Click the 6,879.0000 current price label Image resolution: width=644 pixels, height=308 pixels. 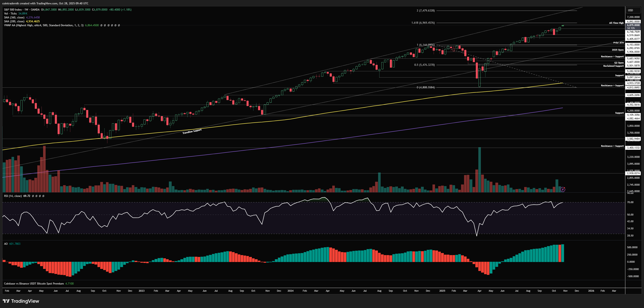click(633, 25)
